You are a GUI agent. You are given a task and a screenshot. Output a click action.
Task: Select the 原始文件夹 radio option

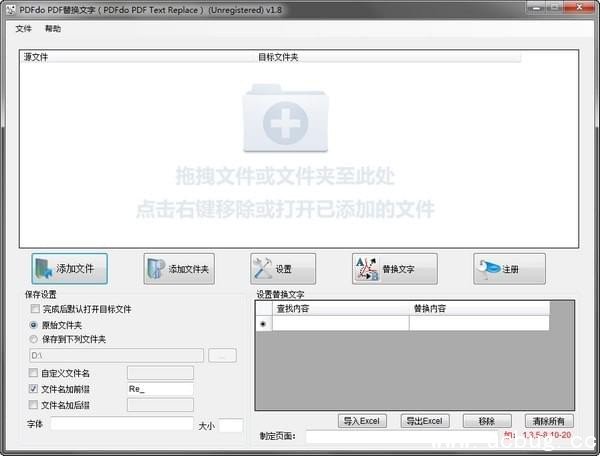click(35, 325)
